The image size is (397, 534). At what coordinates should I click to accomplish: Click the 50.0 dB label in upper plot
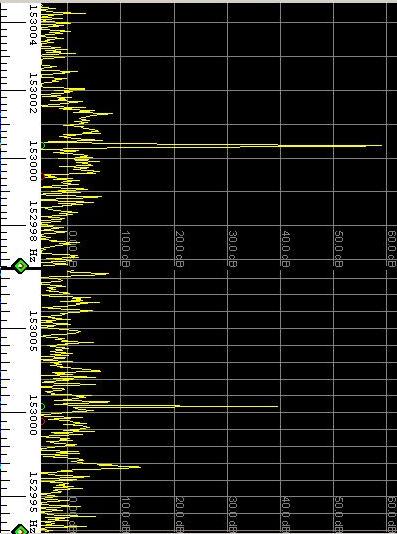(339, 249)
